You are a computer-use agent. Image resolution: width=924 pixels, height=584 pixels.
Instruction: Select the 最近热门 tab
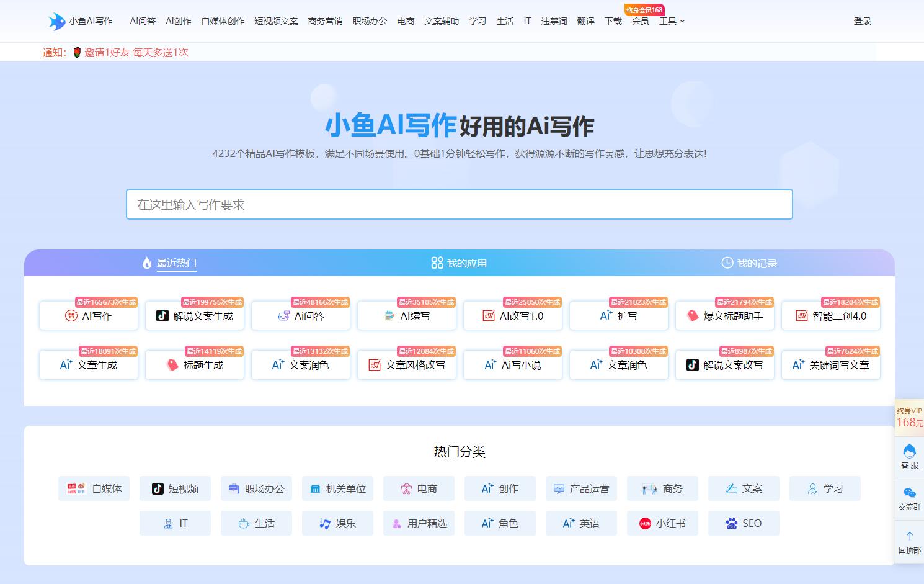click(169, 263)
